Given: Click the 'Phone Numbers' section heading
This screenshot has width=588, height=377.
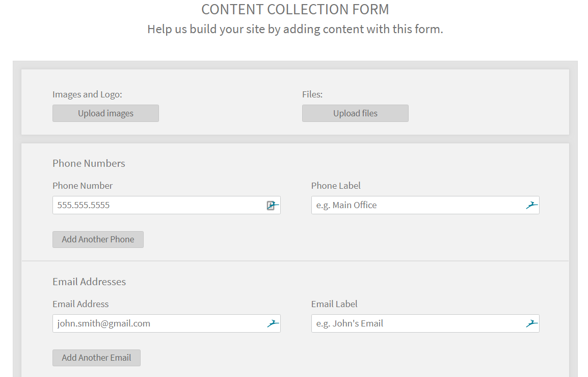Looking at the screenshot, I should (x=89, y=163).
